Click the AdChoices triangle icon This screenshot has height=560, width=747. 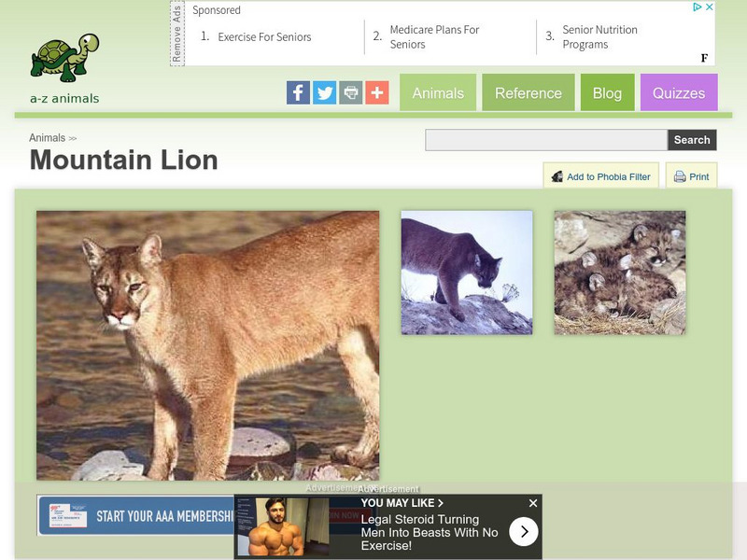(697, 7)
